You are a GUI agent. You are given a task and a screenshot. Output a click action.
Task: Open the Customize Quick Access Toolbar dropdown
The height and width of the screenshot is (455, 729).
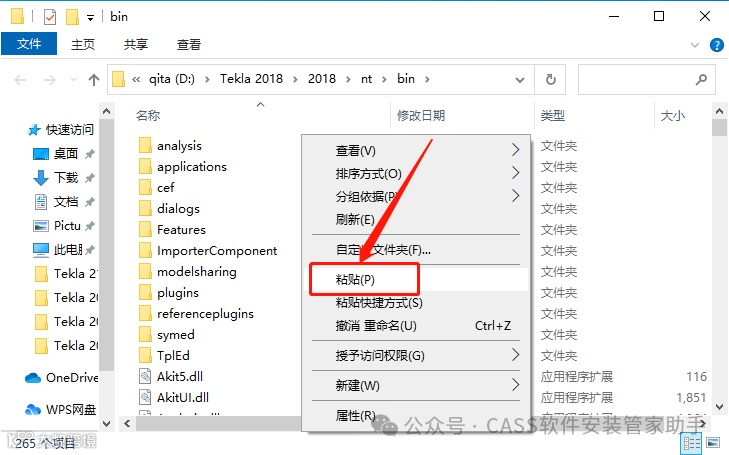coord(90,18)
